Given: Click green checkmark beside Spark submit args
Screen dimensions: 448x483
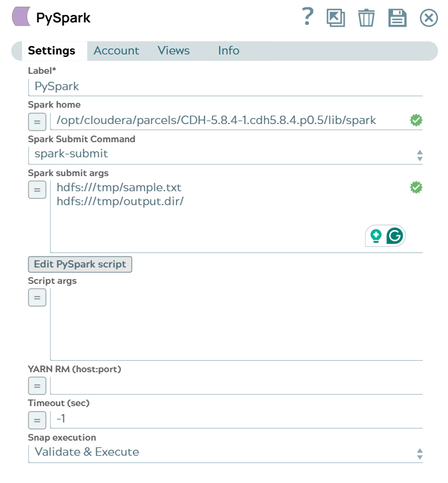Looking at the screenshot, I should (x=416, y=188).
